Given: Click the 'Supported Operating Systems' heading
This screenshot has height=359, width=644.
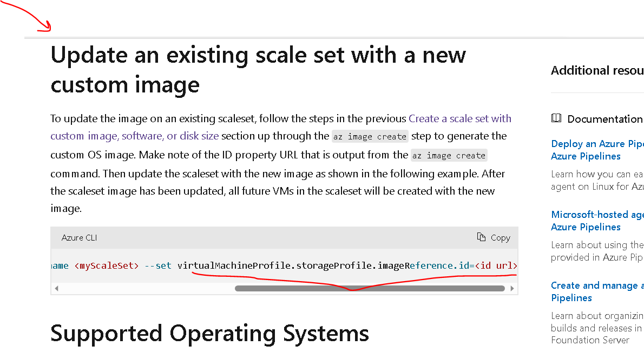Looking at the screenshot, I should pyautogui.click(x=209, y=334).
